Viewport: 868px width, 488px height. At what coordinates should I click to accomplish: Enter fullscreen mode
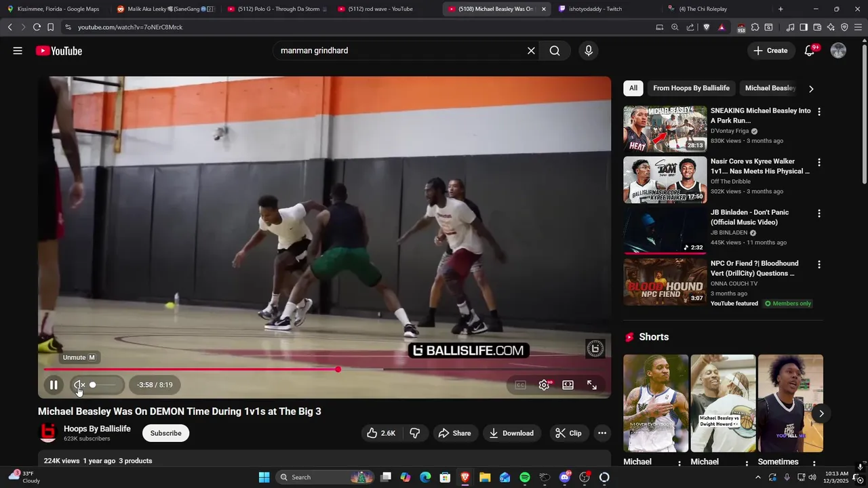[592, 385]
